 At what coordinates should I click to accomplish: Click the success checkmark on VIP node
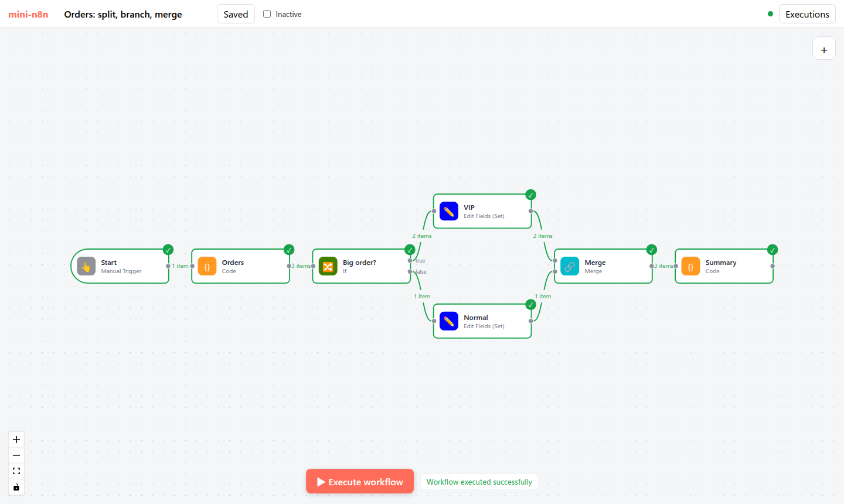[530, 195]
